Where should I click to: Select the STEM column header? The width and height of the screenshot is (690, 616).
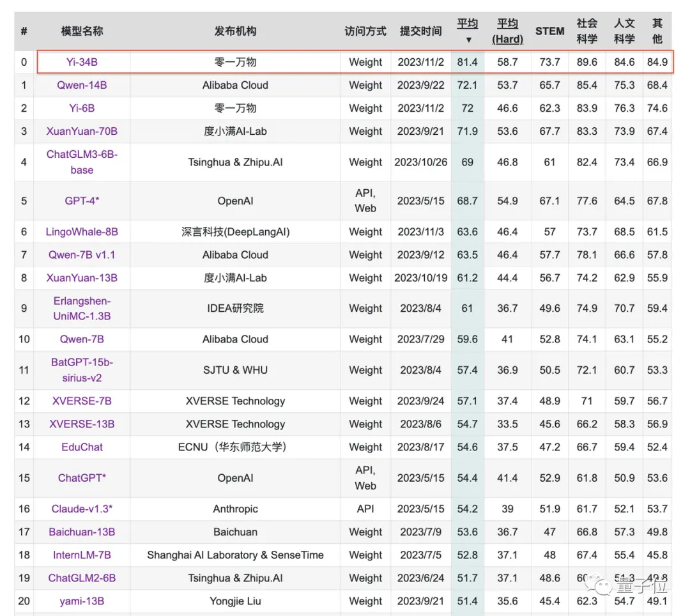(x=549, y=31)
